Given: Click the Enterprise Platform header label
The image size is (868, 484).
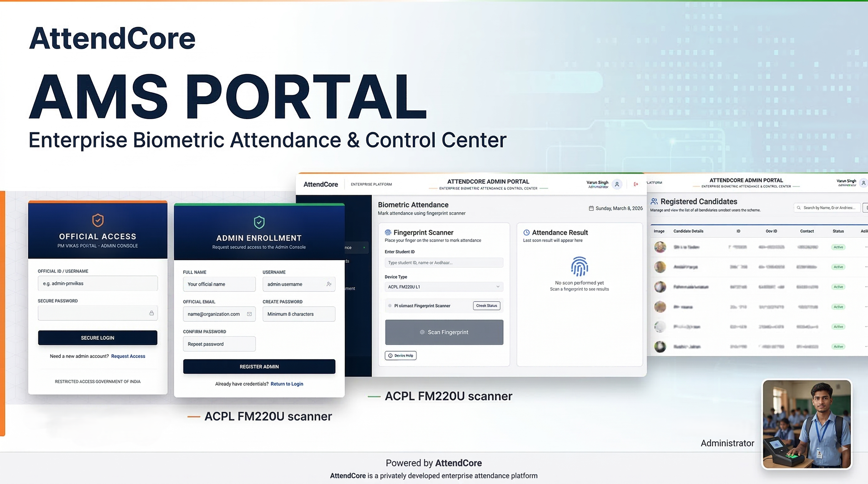Looking at the screenshot, I should click(371, 184).
